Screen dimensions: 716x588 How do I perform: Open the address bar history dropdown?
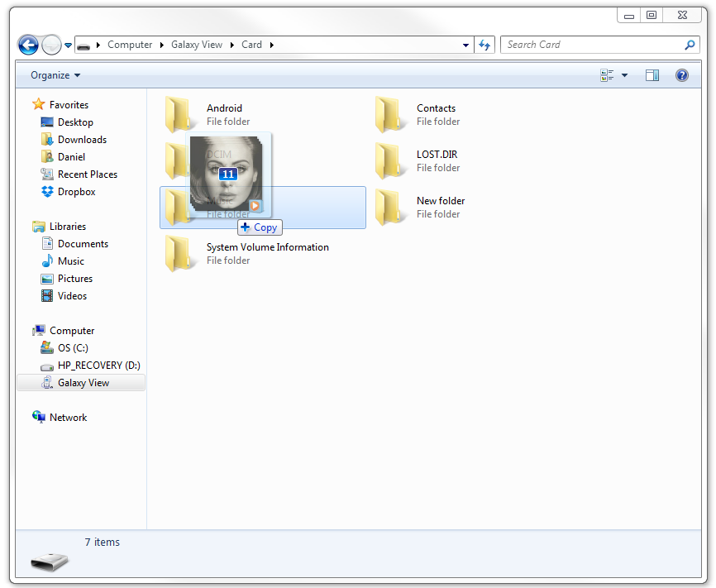pyautogui.click(x=465, y=45)
